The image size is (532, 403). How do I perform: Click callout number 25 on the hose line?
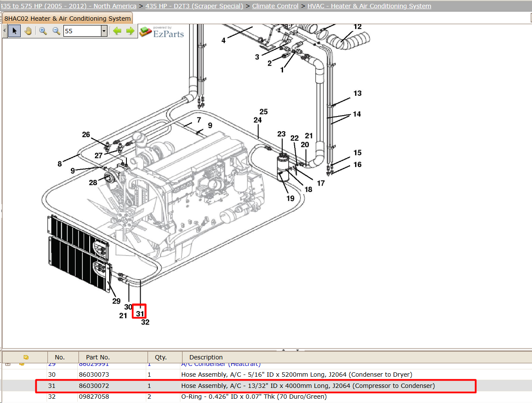264,112
